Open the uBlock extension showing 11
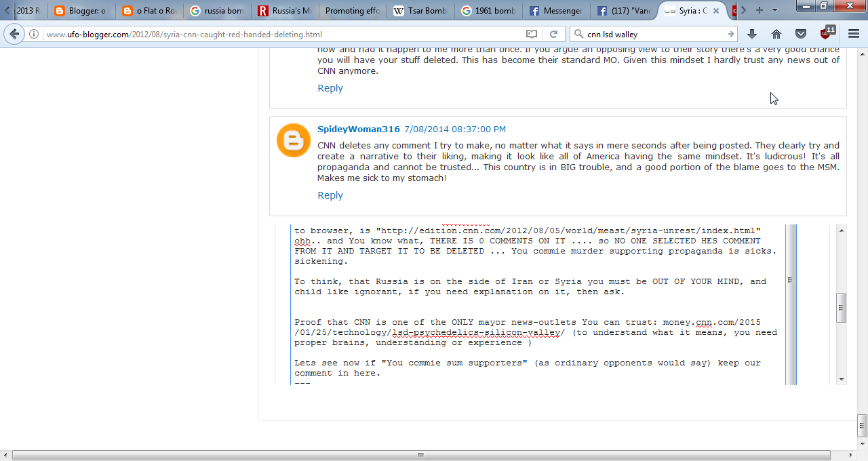 pos(827,33)
